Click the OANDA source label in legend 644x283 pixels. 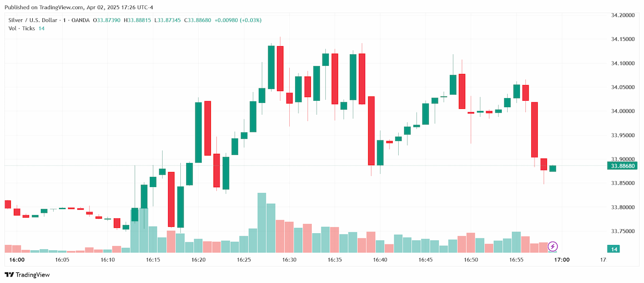pos(80,20)
